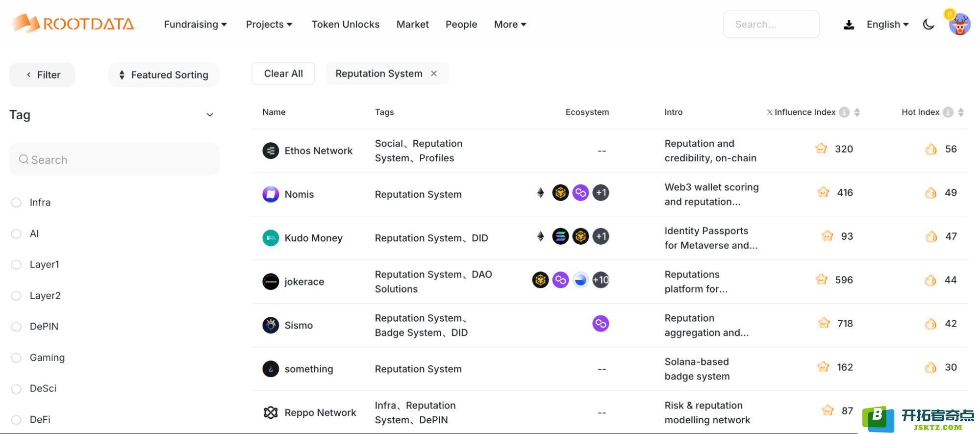The height and width of the screenshot is (434, 980).
Task: Open Kudo Money project logo
Action: 271,238
